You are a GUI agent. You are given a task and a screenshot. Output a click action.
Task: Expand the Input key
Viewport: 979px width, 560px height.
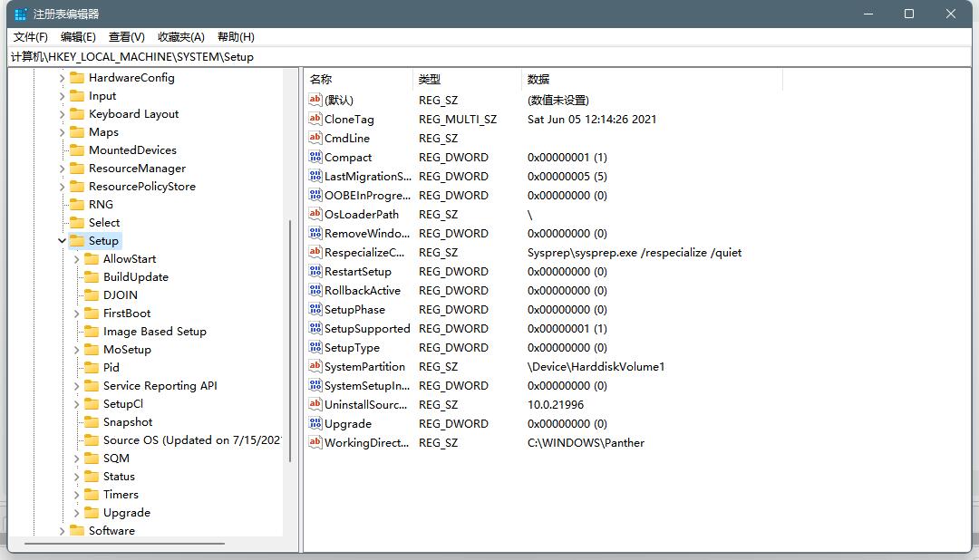pos(62,96)
